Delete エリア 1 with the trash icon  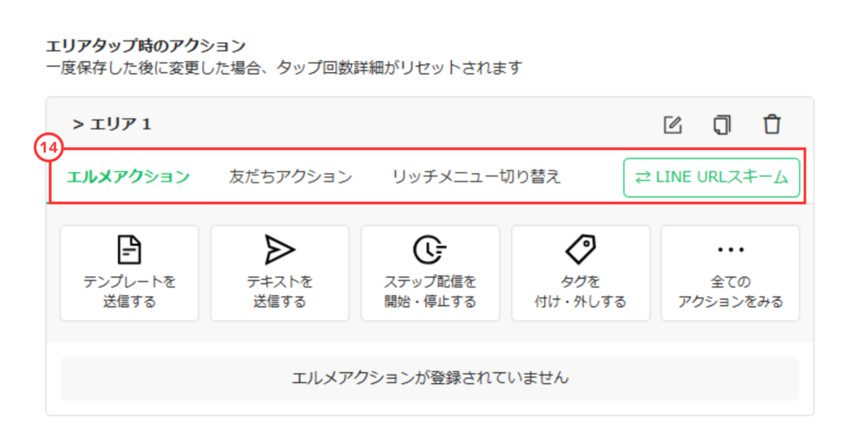click(x=771, y=125)
